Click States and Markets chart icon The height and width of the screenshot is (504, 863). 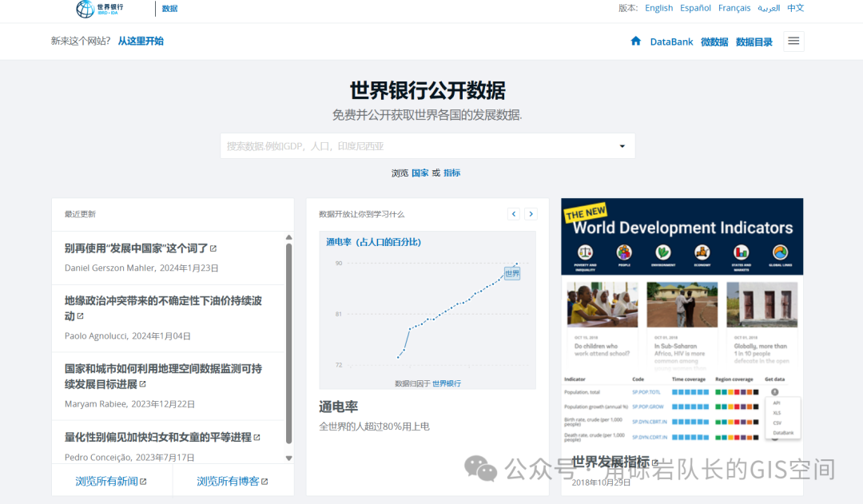[x=742, y=252]
